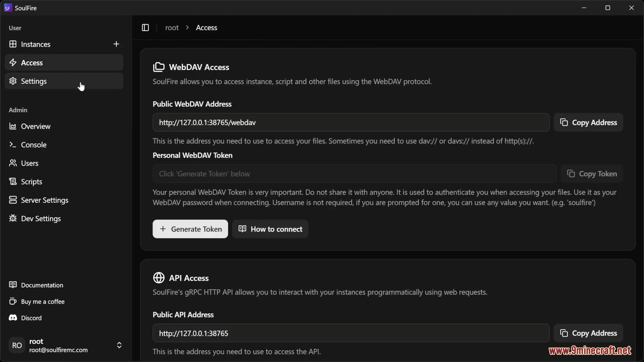Click the Public WebDAV Address field
The height and width of the screenshot is (362, 644).
point(351,122)
